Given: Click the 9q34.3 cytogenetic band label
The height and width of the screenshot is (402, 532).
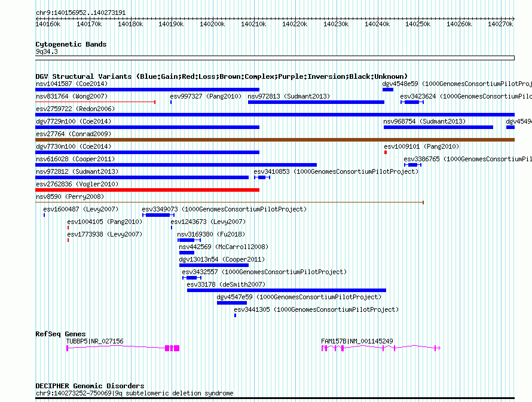Looking at the screenshot, I should [x=47, y=51].
